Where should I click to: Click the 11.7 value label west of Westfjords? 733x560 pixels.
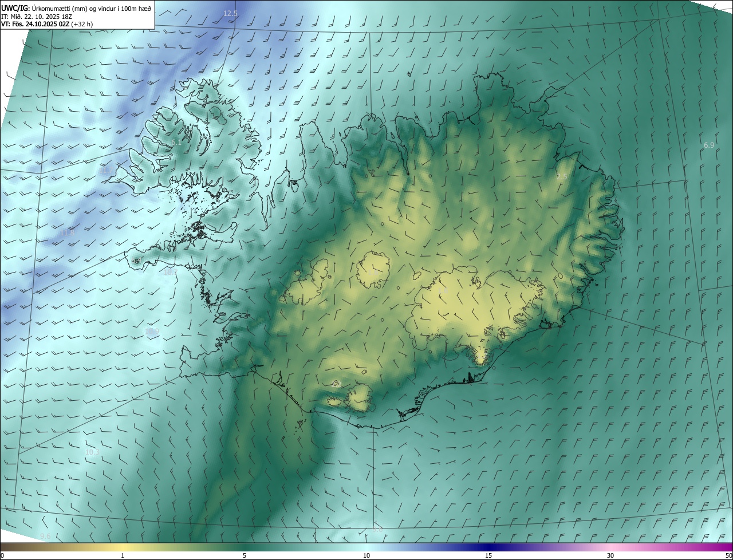pos(107,171)
